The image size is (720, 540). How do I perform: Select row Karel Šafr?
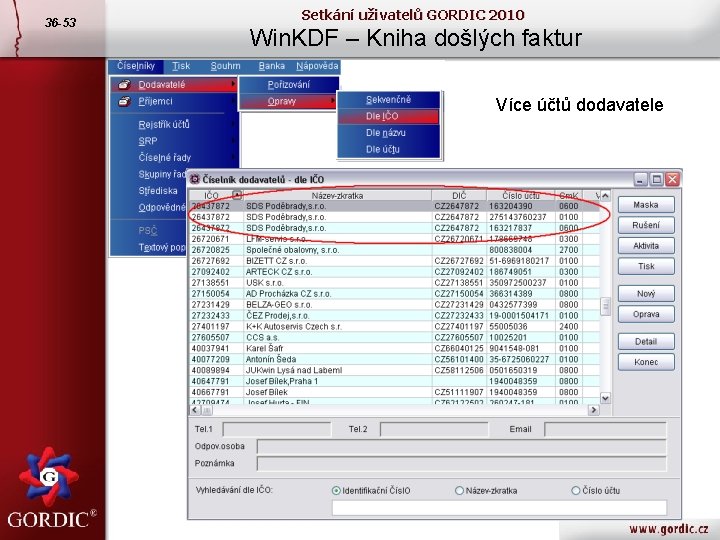tap(394, 349)
